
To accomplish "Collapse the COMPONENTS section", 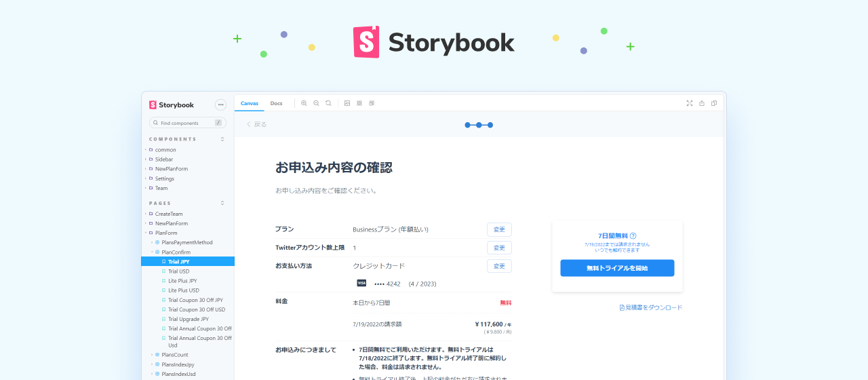I will (x=222, y=139).
